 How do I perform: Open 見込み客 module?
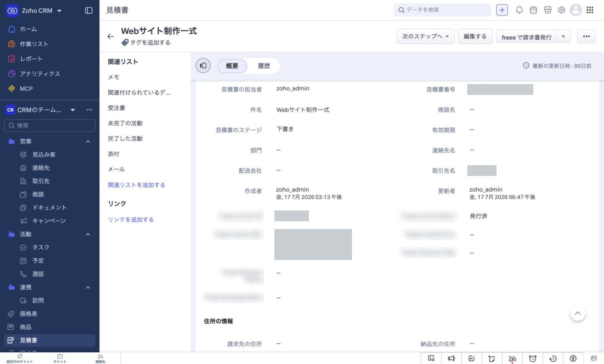44,154
